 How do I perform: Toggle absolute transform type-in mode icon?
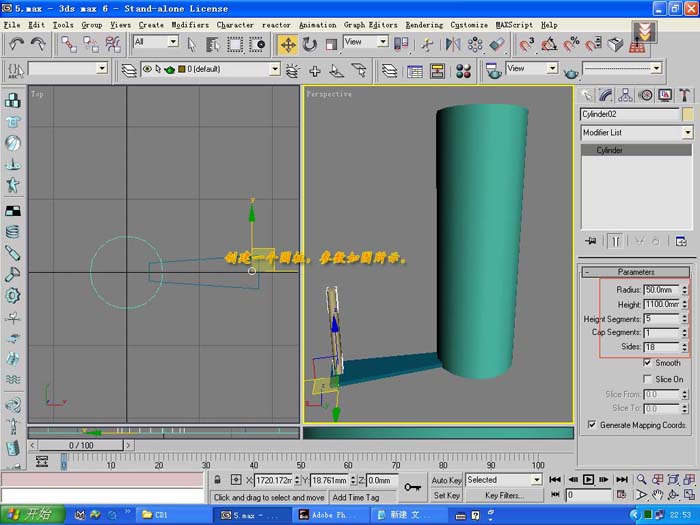[x=236, y=480]
